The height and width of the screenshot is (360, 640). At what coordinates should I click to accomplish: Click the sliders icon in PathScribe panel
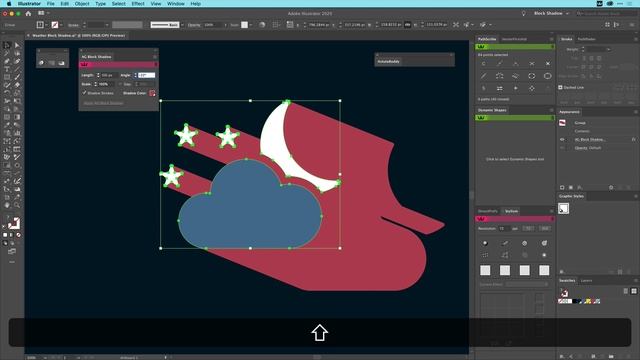coord(500,88)
